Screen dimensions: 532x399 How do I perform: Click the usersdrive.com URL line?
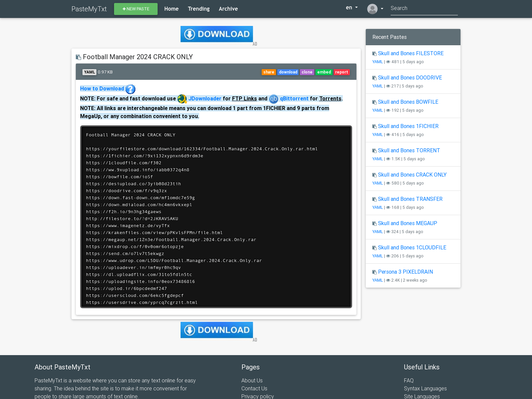(x=142, y=303)
